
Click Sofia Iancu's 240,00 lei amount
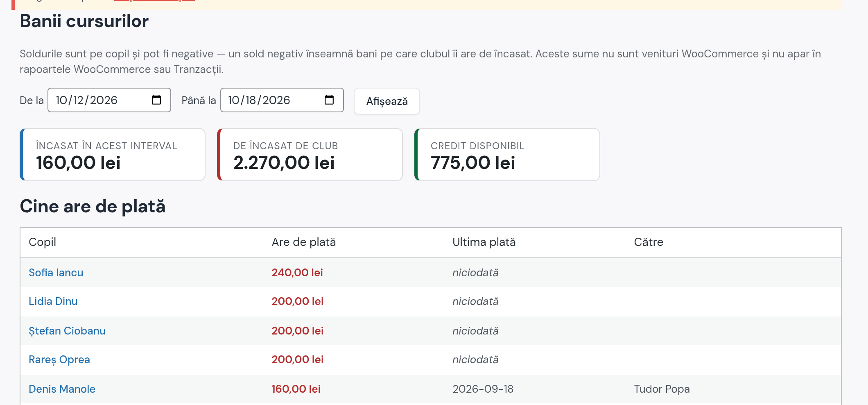pyautogui.click(x=297, y=273)
